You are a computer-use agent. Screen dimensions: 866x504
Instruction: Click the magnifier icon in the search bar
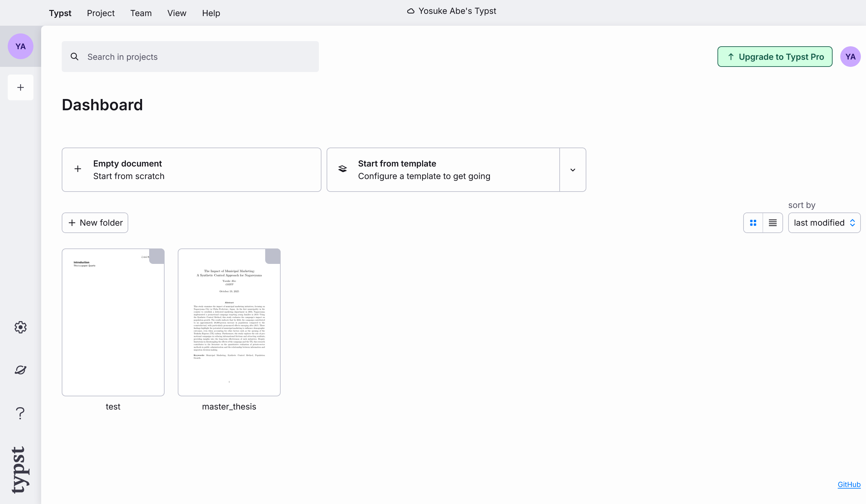(75, 57)
